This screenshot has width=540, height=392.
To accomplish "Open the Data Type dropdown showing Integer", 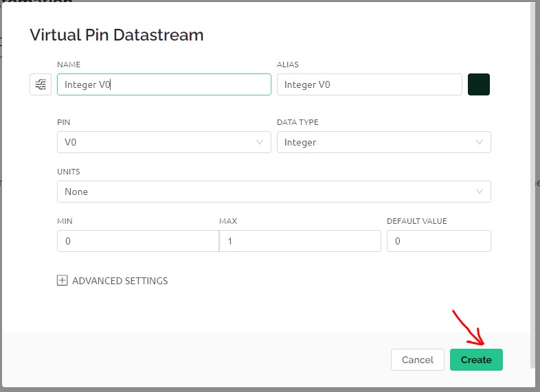I will click(x=383, y=142).
